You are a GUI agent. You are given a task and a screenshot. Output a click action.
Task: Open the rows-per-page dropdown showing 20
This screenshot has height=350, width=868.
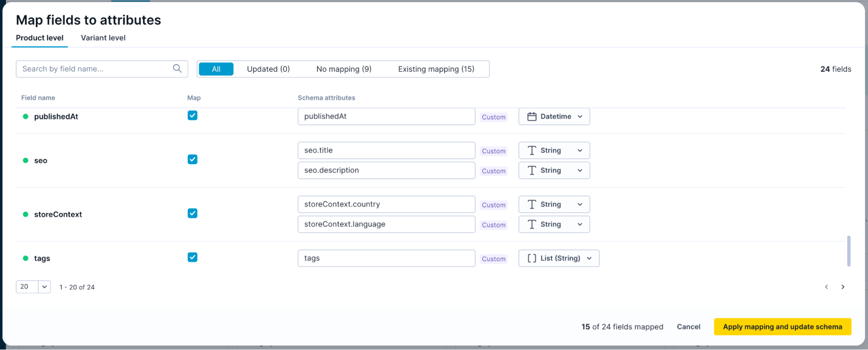pos(33,287)
